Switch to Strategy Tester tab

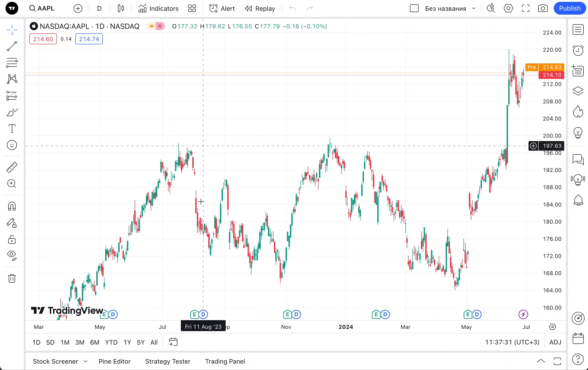coord(168,361)
